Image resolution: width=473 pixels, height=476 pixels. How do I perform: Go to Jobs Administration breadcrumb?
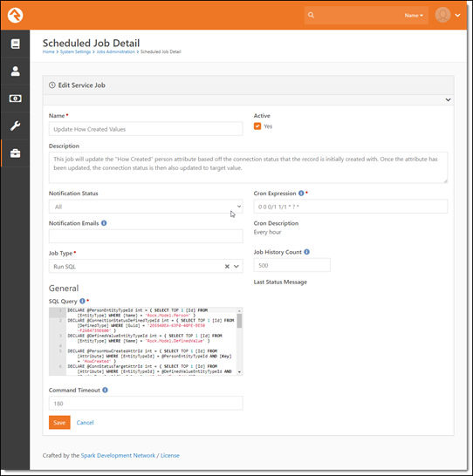115,51
